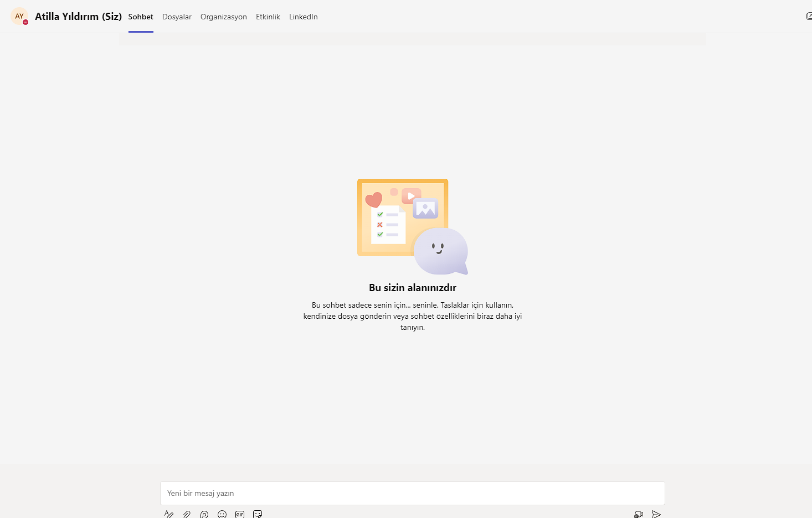Open the Organizasyon tab
The width and height of the screenshot is (812, 518).
[224, 17]
